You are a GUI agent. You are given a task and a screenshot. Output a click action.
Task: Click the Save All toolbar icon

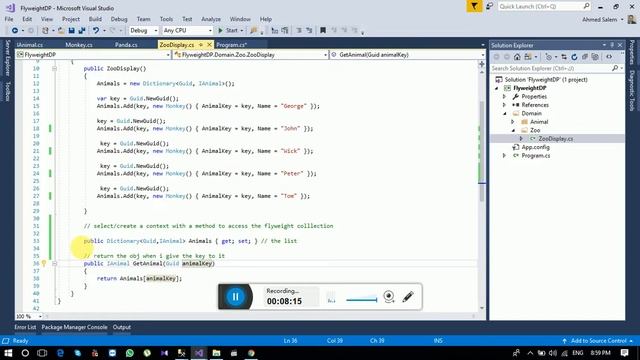82,31
